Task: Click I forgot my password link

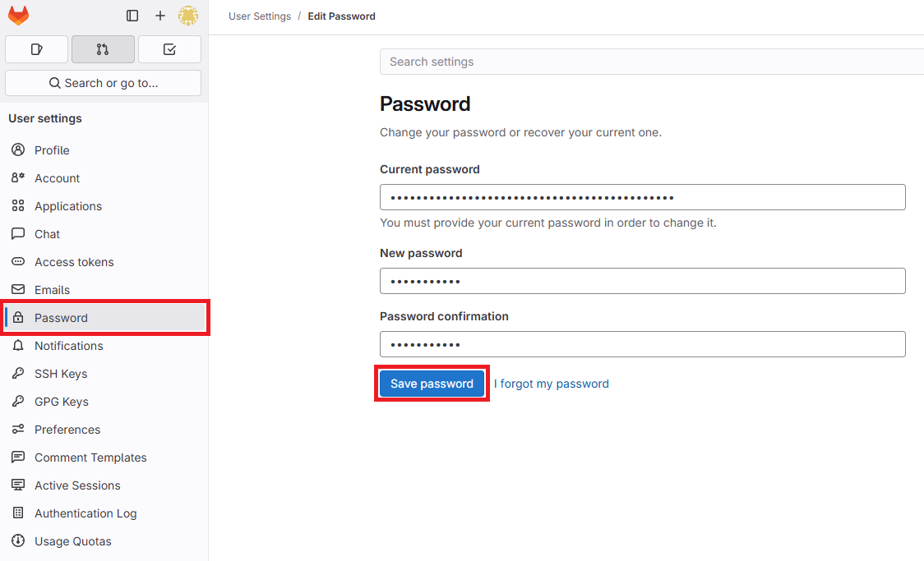Action: (x=552, y=384)
